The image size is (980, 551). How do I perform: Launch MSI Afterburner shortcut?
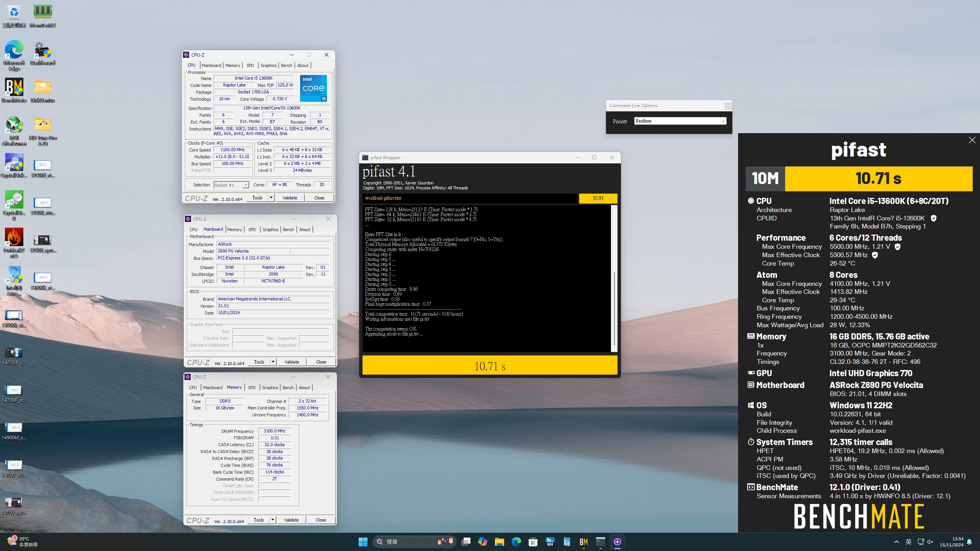coord(14,131)
